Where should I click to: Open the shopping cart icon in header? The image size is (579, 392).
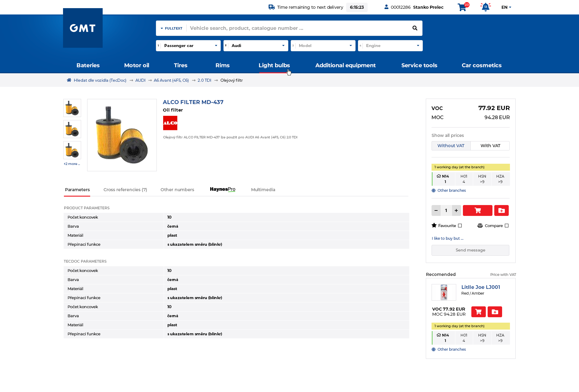463,7
